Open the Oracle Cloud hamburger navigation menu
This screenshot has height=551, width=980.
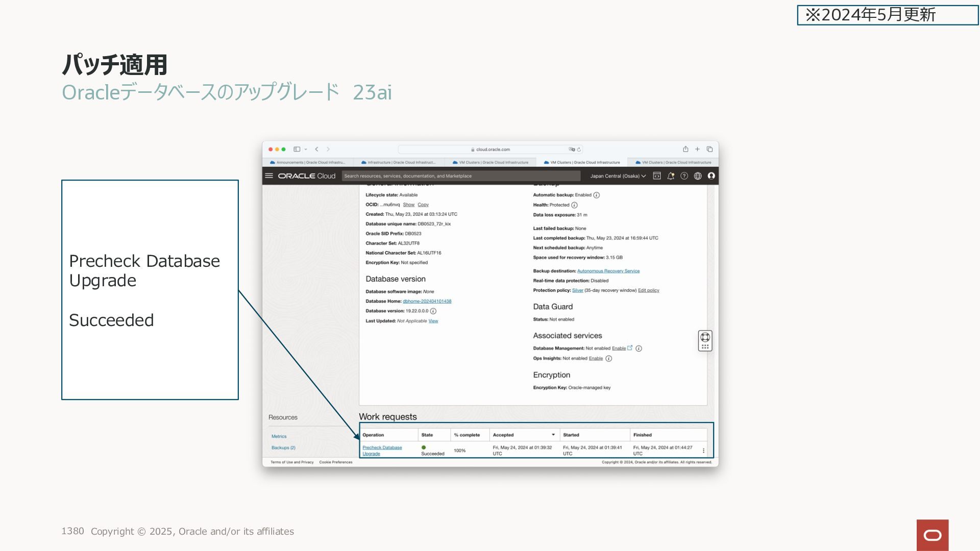[x=269, y=176]
